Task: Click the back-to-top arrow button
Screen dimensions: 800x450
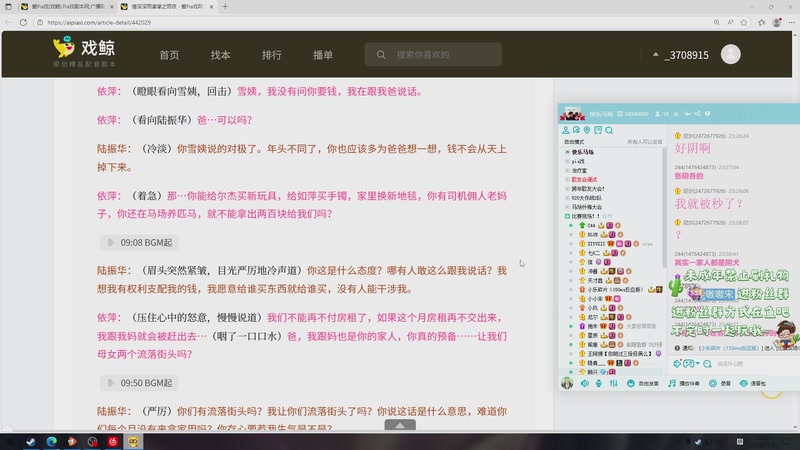Action: [x=400, y=425]
